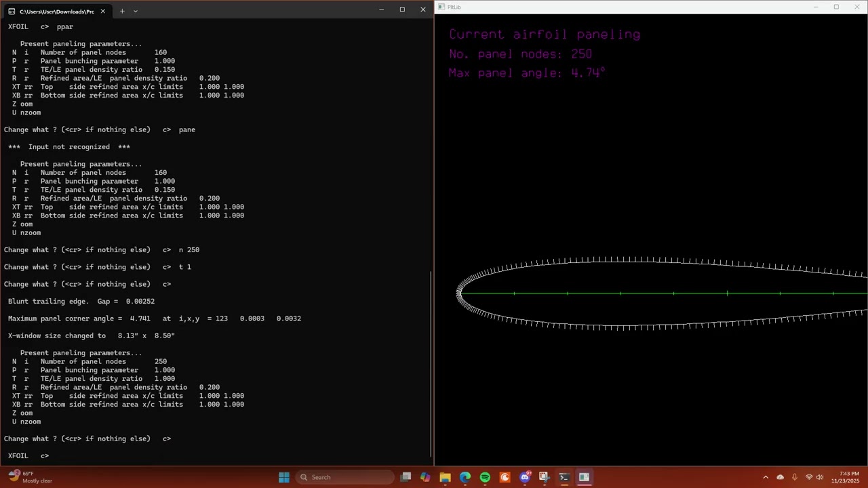Open the weather widget showing 69°F

[31, 477]
